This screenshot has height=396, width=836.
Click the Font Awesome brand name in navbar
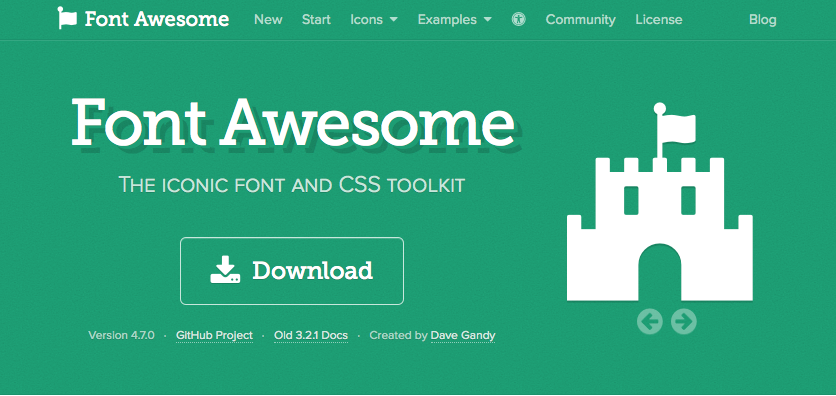pos(157,19)
